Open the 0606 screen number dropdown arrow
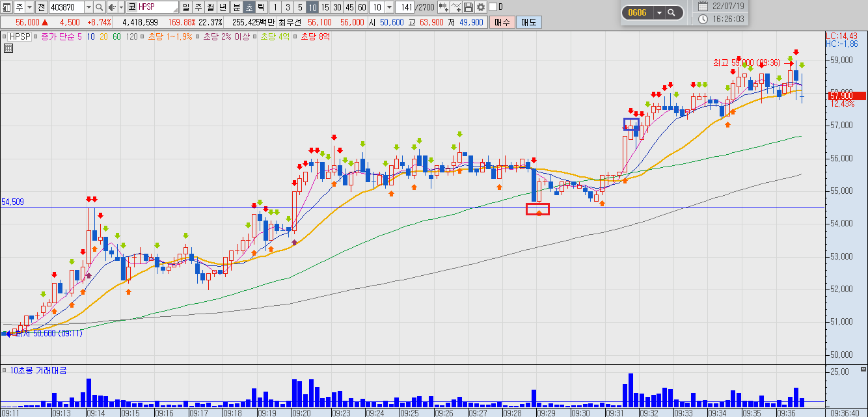Screen dimensions: 868x417 click(x=659, y=12)
